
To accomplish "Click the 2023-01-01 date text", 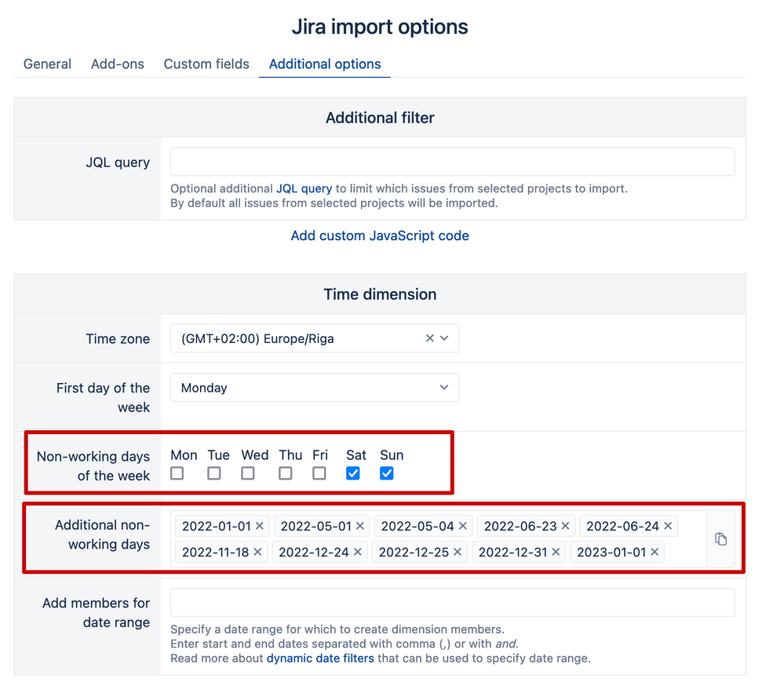I will click(611, 552).
